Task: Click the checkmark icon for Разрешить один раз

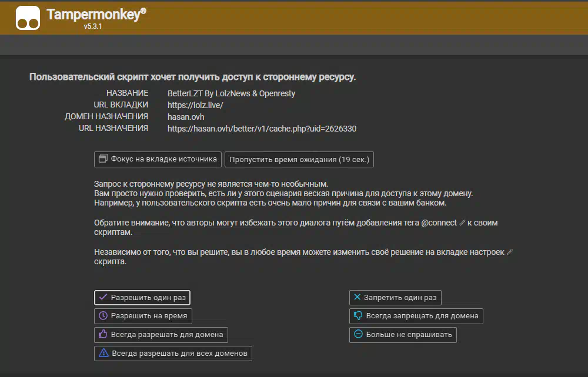Action: click(x=103, y=298)
